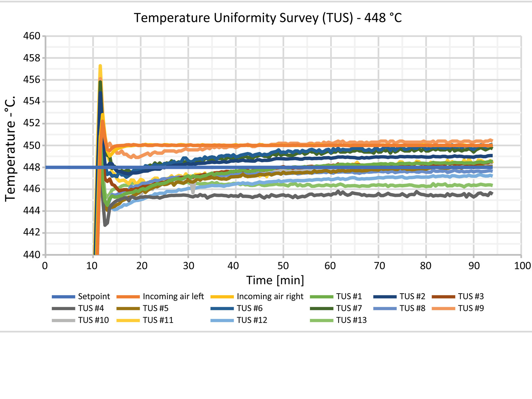Click the x-axis value 90
The image size is (532, 399).
(474, 266)
